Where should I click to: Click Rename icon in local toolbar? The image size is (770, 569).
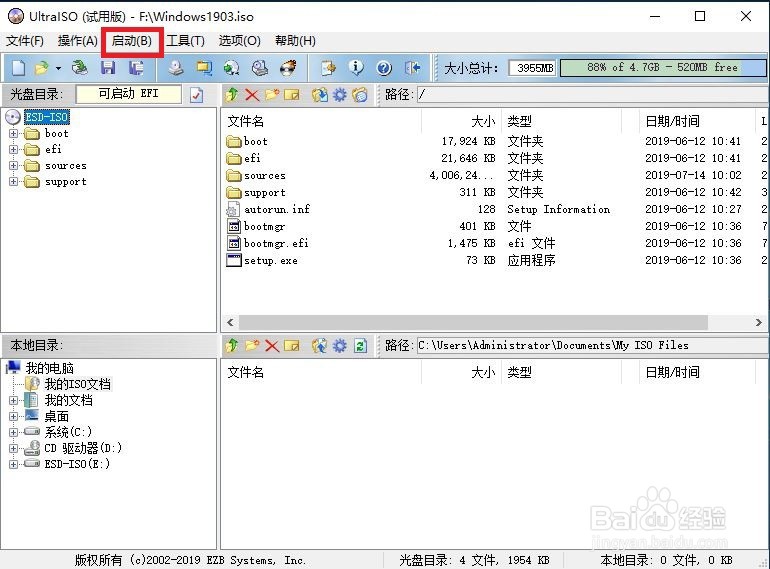click(x=292, y=346)
